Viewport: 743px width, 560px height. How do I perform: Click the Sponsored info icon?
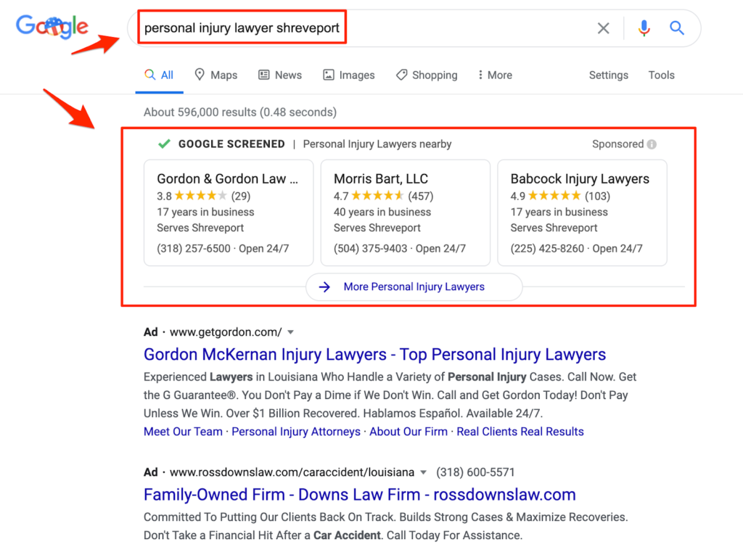pyautogui.click(x=652, y=144)
